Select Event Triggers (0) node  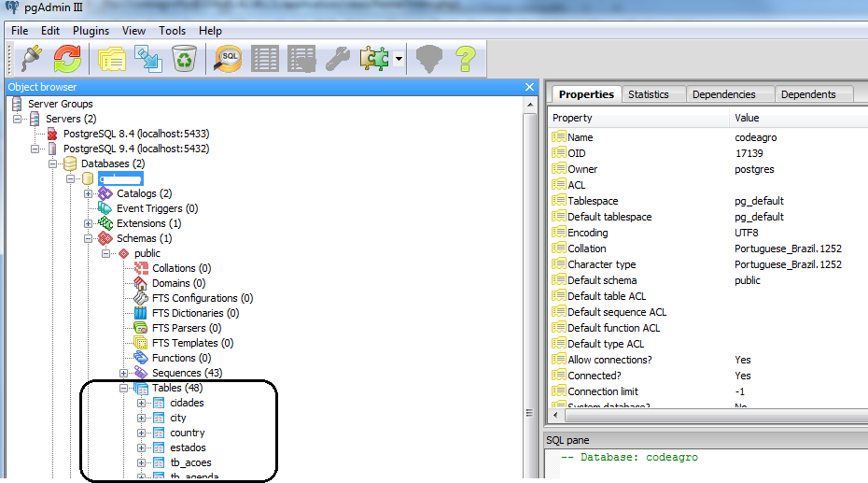click(157, 208)
